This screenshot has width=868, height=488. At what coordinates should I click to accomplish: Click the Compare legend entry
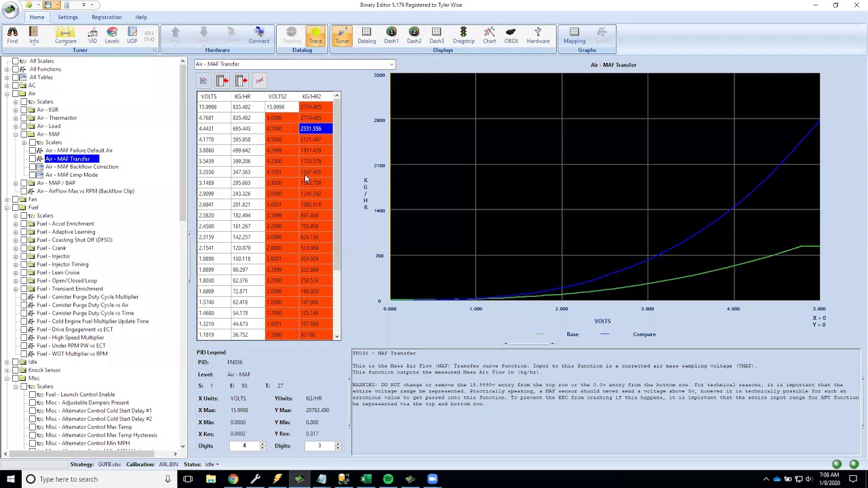point(644,334)
